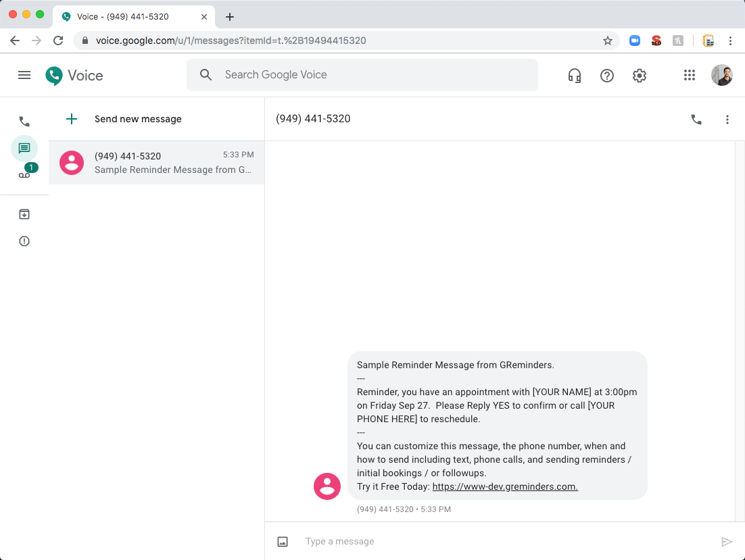This screenshot has width=745, height=560.
Task: Click the browser forward arrow
Action: coord(37,41)
